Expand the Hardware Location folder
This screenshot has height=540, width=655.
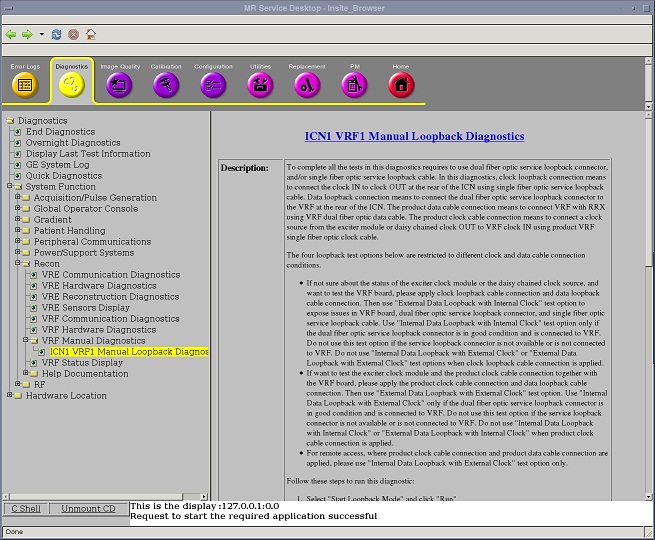(x=9, y=395)
